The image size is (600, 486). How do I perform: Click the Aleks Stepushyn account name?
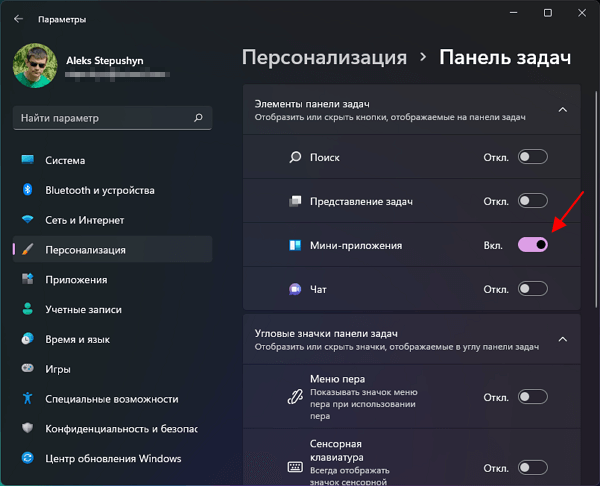(x=105, y=60)
